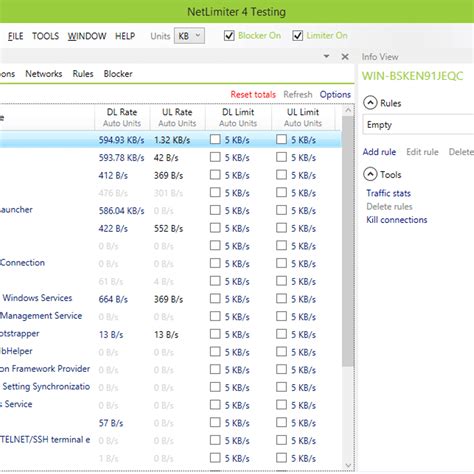Click the Edit rule link

pos(422,152)
